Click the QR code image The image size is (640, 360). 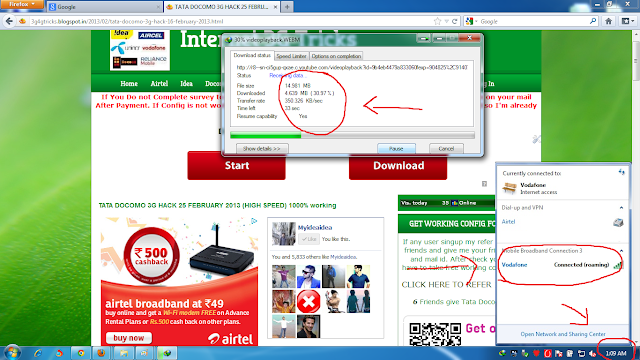click(435, 334)
